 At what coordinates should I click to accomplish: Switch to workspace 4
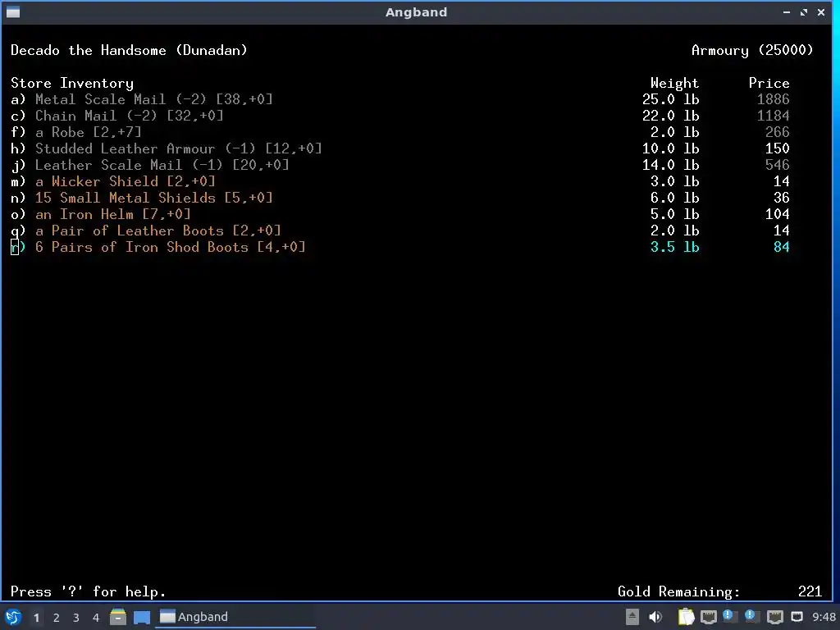coord(96,618)
